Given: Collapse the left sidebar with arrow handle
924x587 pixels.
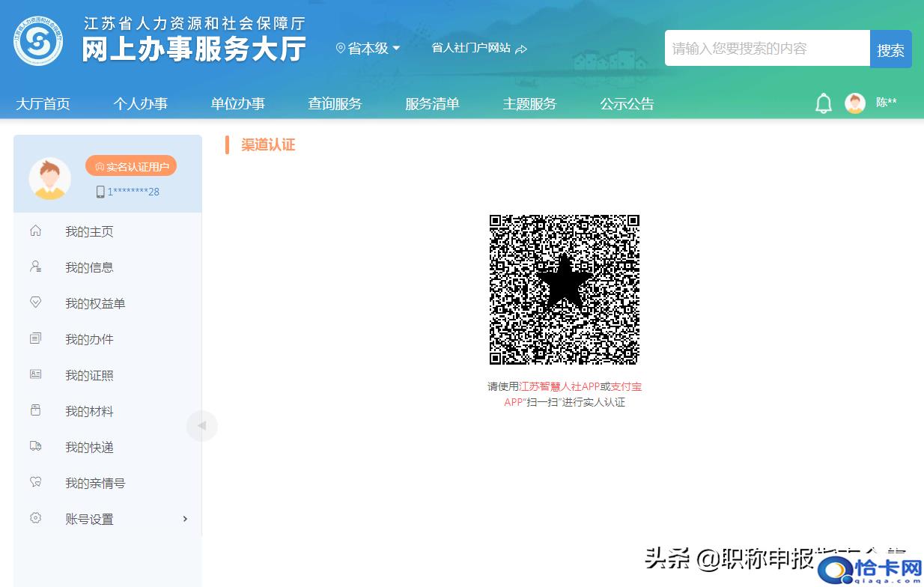Looking at the screenshot, I should [x=201, y=426].
